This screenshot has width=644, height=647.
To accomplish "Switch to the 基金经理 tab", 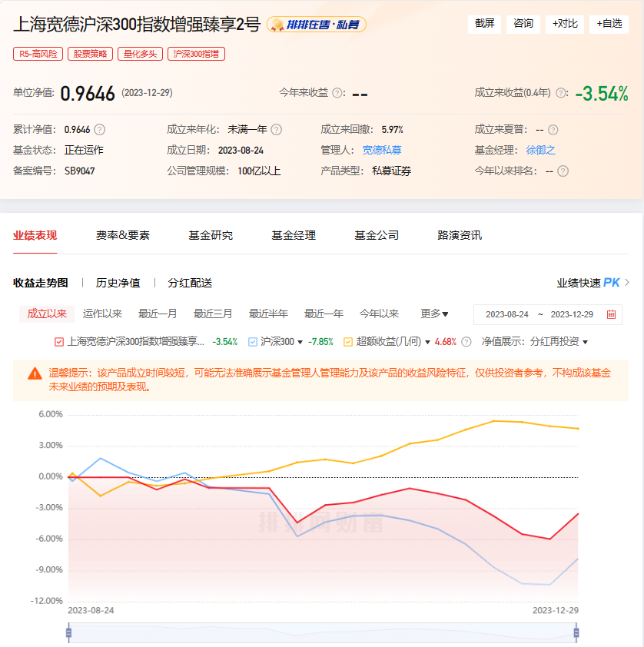I will pos(294,236).
